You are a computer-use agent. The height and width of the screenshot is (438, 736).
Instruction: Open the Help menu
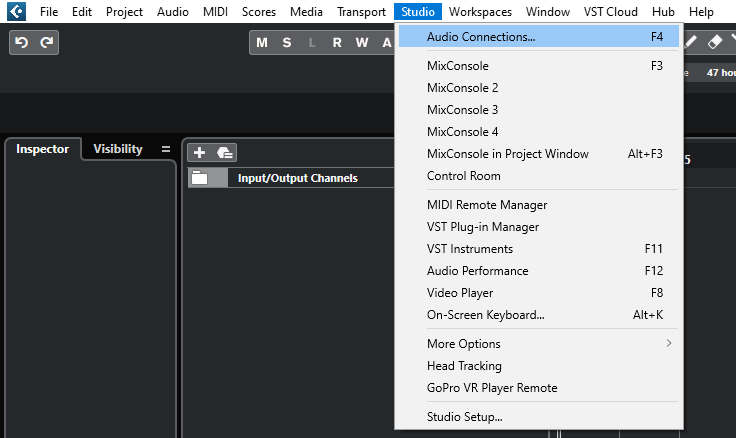[x=701, y=12]
